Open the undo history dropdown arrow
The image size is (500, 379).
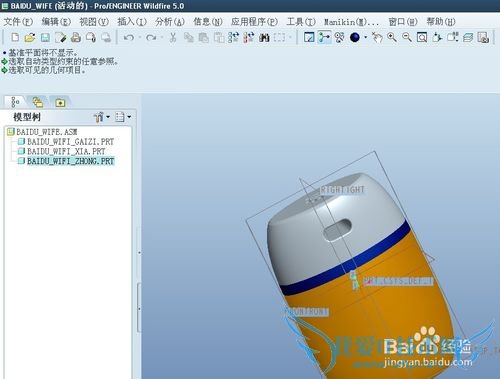140,37
